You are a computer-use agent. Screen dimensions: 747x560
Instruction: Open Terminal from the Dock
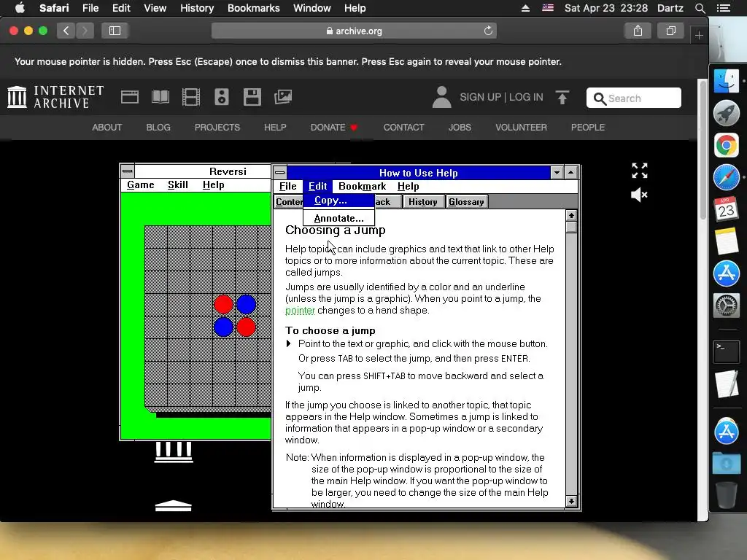click(726, 352)
